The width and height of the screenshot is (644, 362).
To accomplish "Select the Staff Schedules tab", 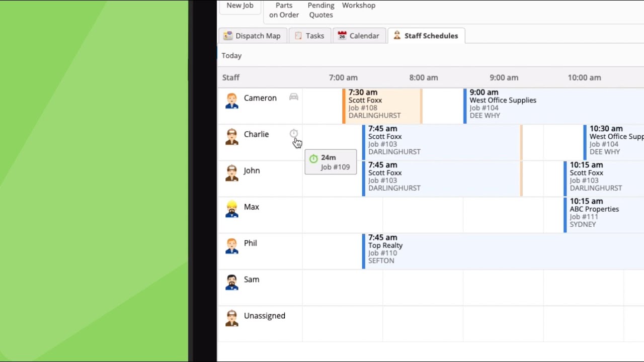I will [426, 36].
